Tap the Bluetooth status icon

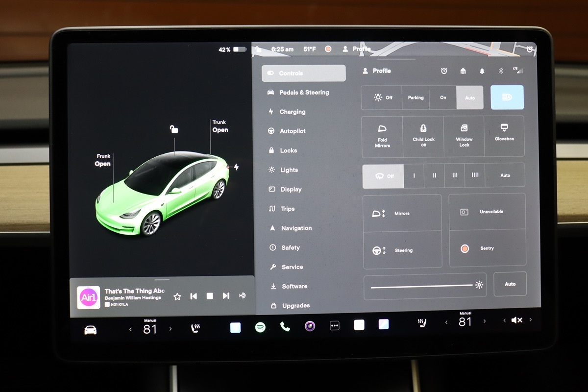(501, 71)
